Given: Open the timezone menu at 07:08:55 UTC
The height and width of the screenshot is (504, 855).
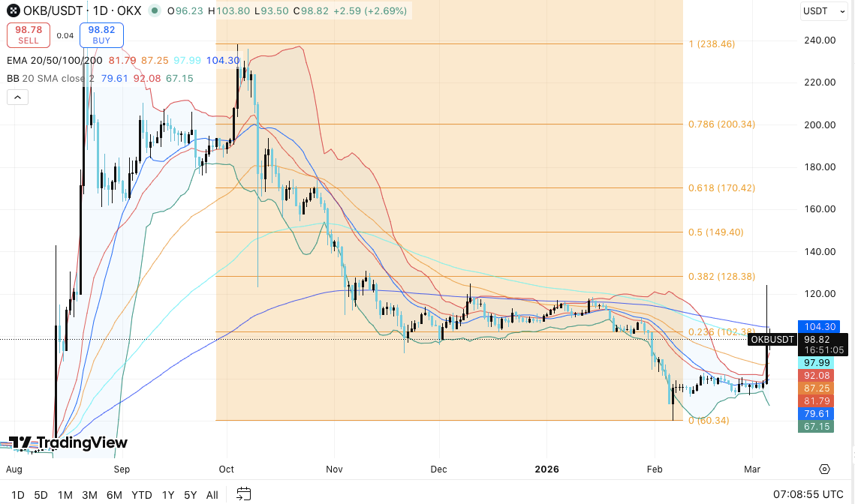Looking at the screenshot, I should click(808, 494).
